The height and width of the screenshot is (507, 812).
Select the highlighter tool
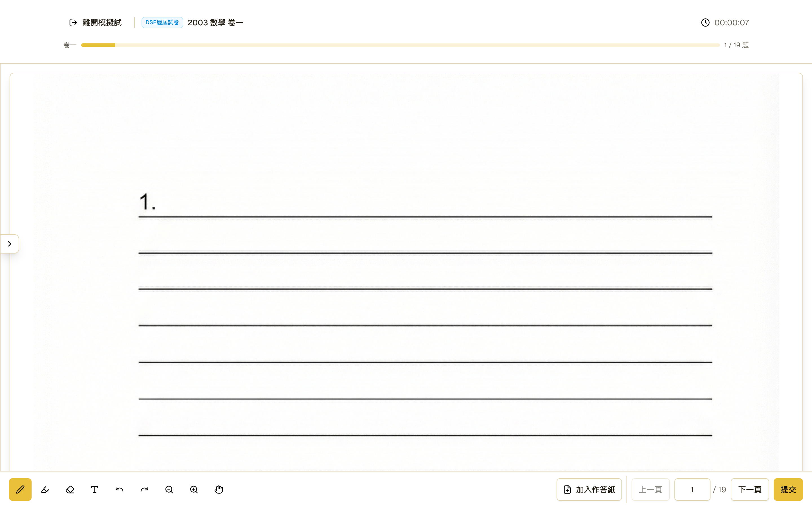(x=45, y=489)
